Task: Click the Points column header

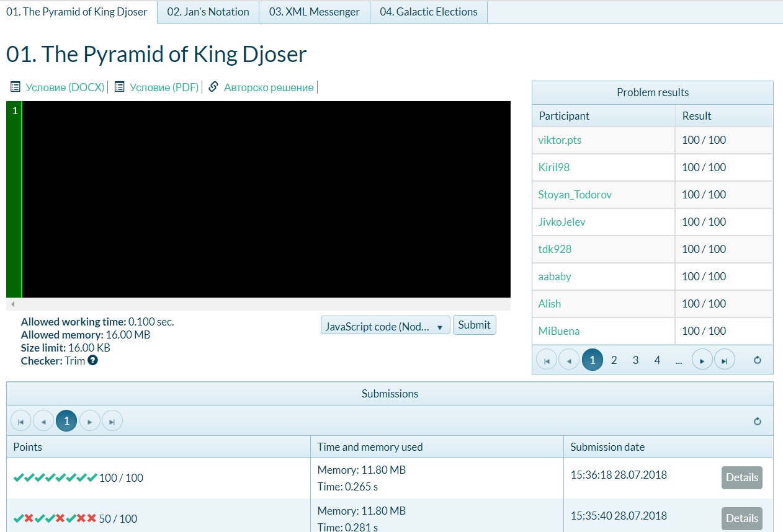Action: (x=158, y=446)
